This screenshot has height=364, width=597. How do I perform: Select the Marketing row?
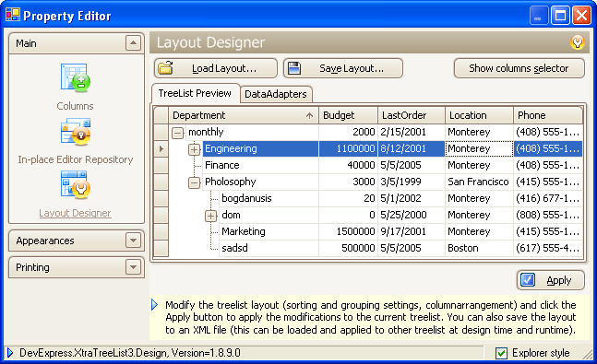368,231
